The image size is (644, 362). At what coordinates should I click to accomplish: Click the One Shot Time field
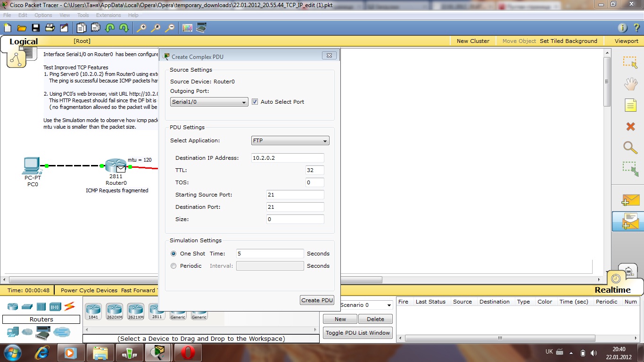click(x=270, y=254)
